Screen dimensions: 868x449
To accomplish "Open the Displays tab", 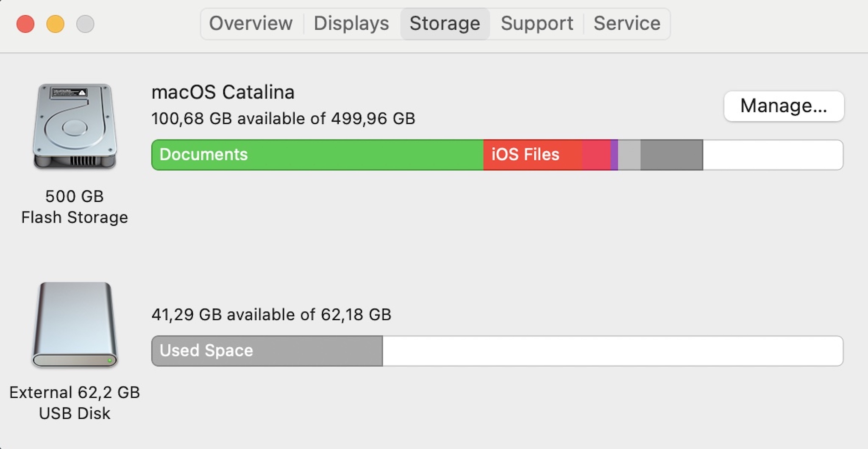I will 351,23.
